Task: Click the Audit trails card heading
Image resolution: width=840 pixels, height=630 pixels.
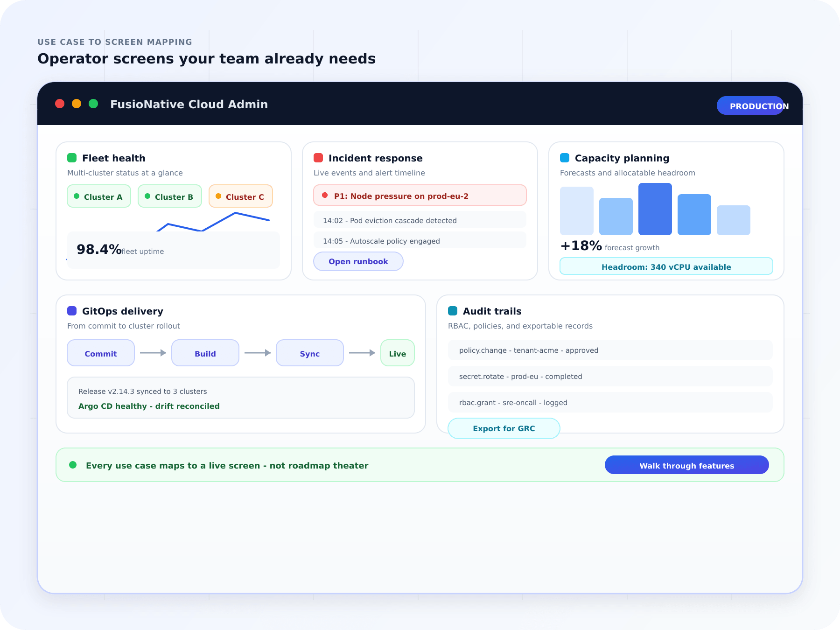Action: point(492,311)
